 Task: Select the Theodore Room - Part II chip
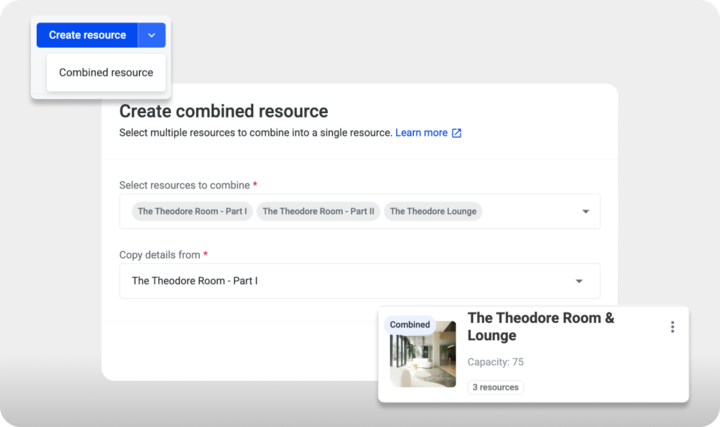click(318, 211)
